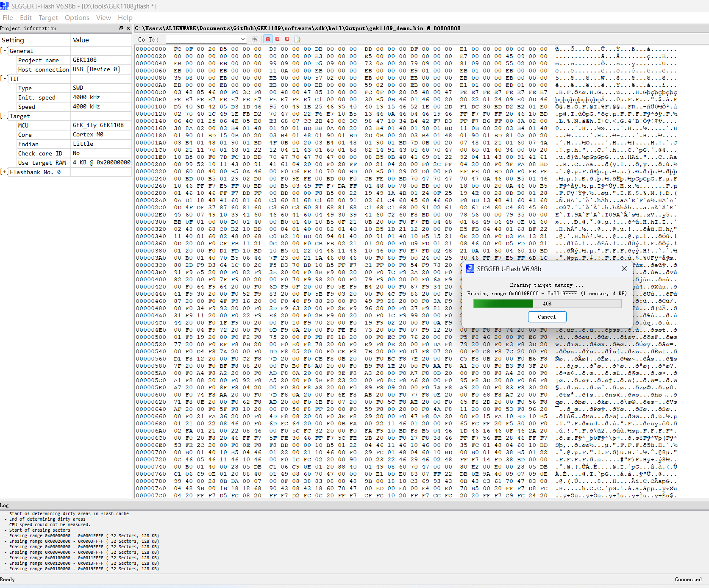Undock the Project information panel
Viewport: 709px width, 588px height.
coord(121,28)
